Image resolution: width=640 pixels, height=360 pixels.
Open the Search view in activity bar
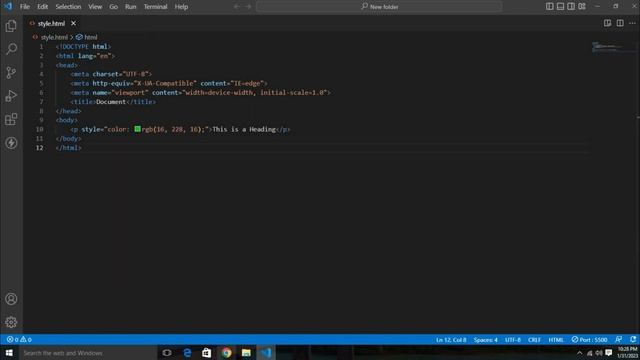(x=11, y=49)
